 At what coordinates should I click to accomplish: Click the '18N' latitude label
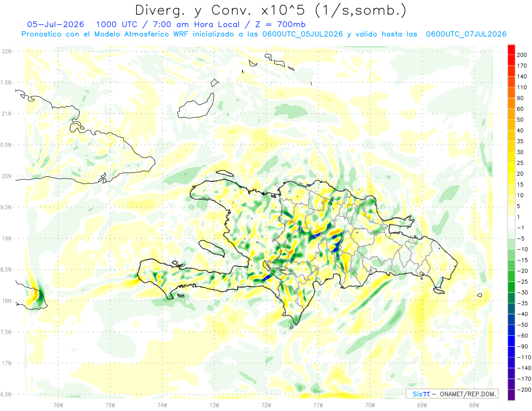coord(7,301)
